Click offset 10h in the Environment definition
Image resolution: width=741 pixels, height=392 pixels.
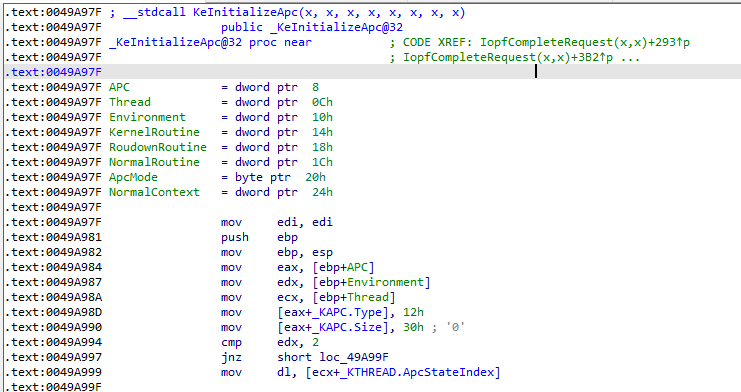[322, 118]
